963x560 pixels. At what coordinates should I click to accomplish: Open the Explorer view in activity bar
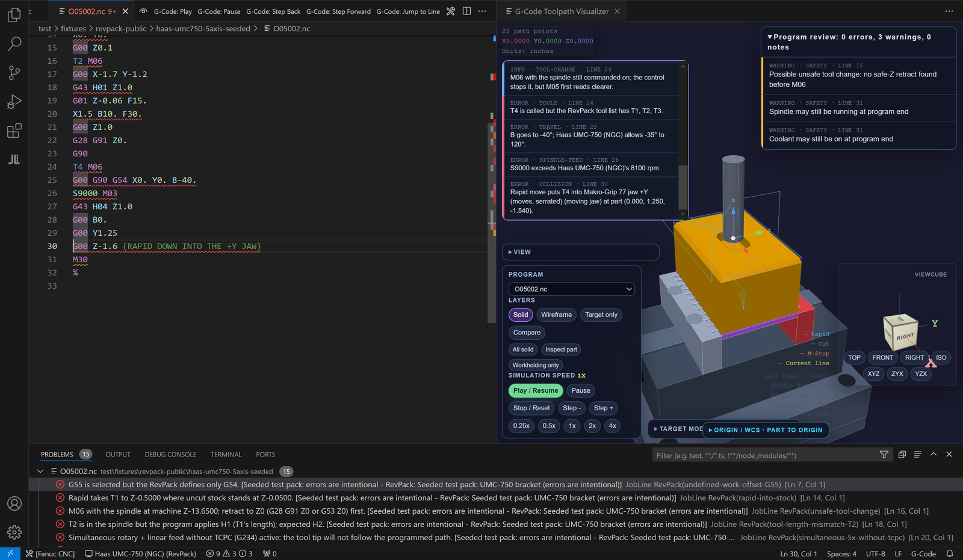click(14, 14)
